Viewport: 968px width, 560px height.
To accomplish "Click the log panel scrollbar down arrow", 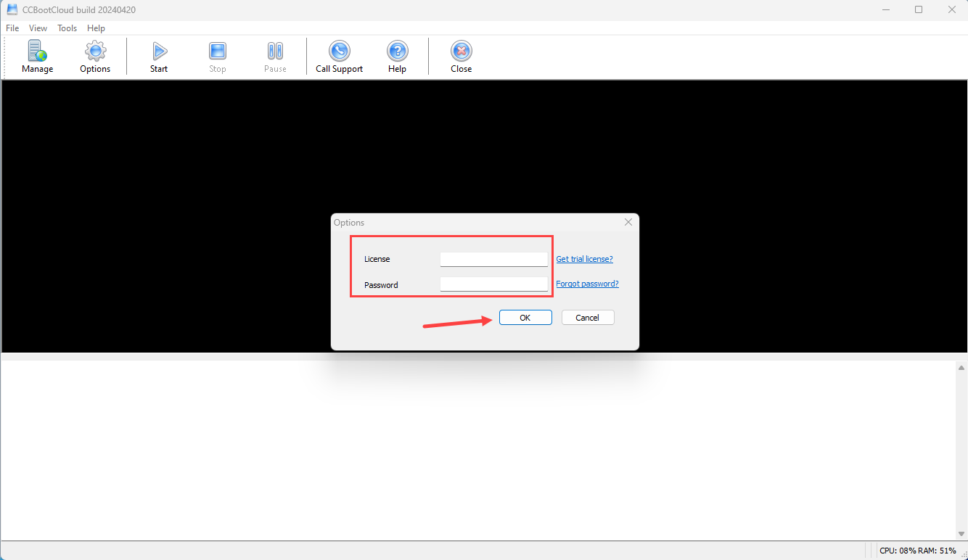I will click(x=961, y=534).
